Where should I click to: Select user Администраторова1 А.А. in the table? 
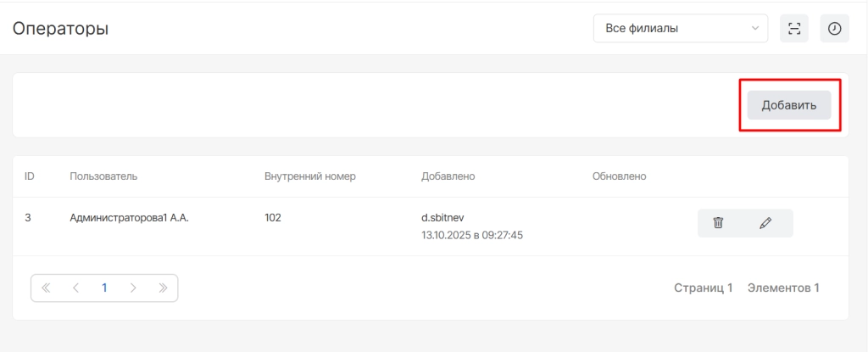[129, 218]
